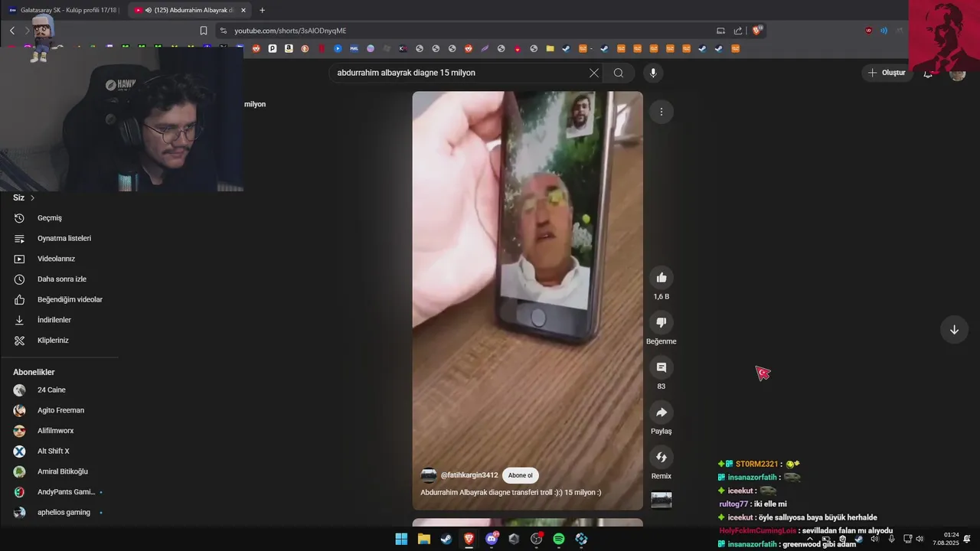The width and height of the screenshot is (980, 551).
Task: Open Brave Shields lion icon
Action: 757,31
